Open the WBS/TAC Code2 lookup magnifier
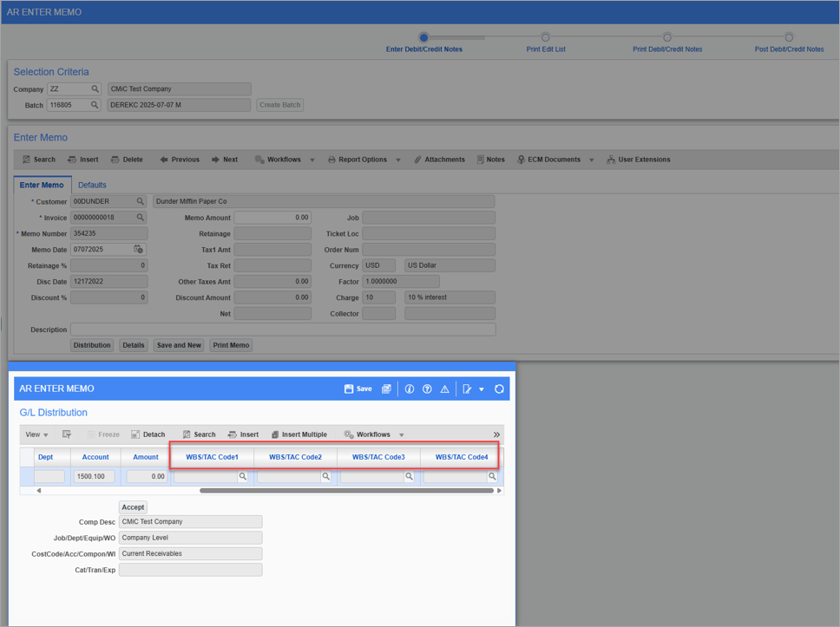 click(x=325, y=477)
